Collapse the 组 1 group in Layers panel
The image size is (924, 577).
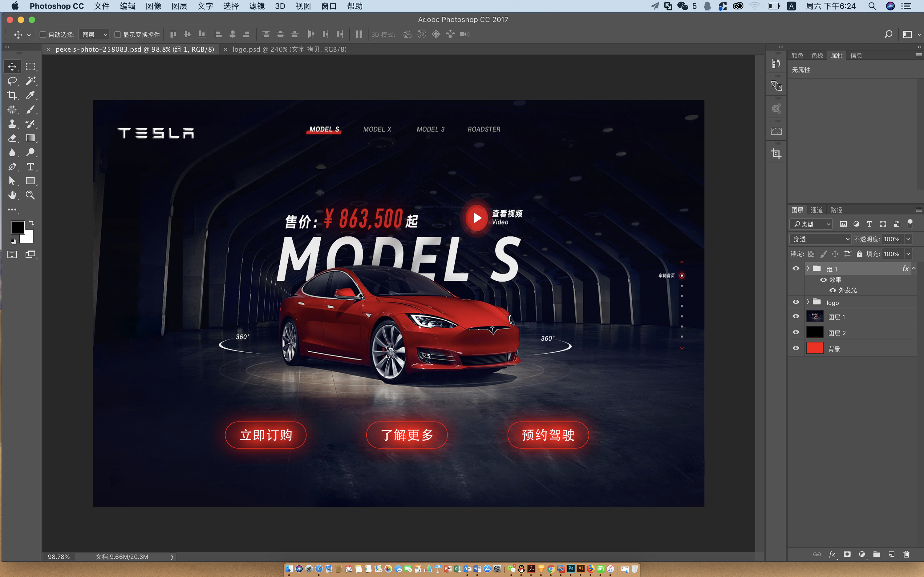[808, 268]
